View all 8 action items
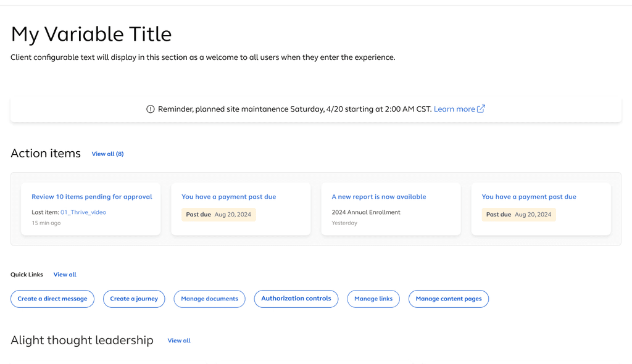 pyautogui.click(x=107, y=154)
